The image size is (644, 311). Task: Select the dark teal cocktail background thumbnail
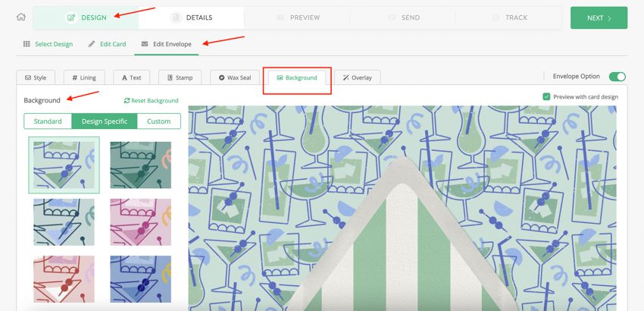[140, 165]
